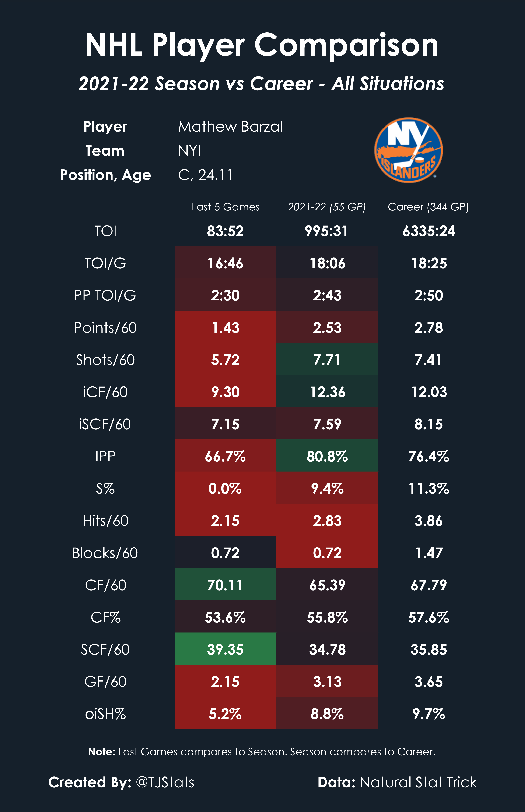The width and height of the screenshot is (525, 812).
Task: Click the red 1.43 Points/60 cell
Action: pyautogui.click(x=225, y=327)
